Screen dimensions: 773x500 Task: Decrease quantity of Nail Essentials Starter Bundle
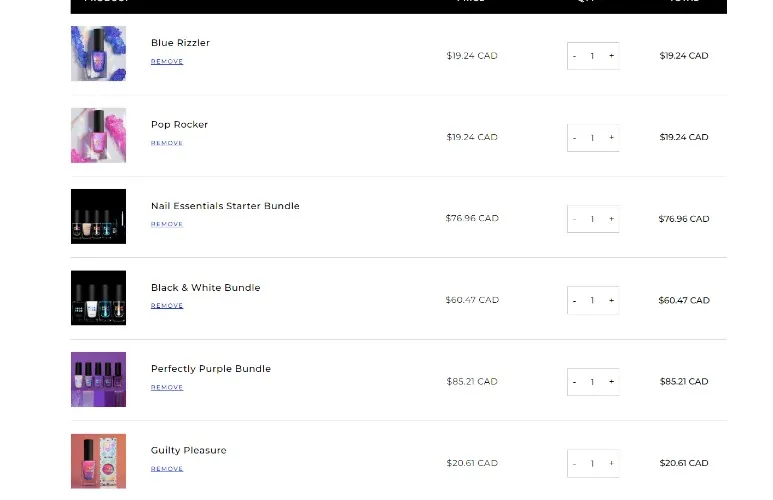click(x=574, y=219)
